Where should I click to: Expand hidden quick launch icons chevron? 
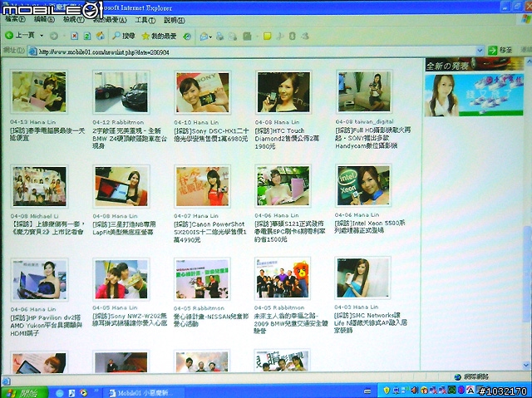96,391
